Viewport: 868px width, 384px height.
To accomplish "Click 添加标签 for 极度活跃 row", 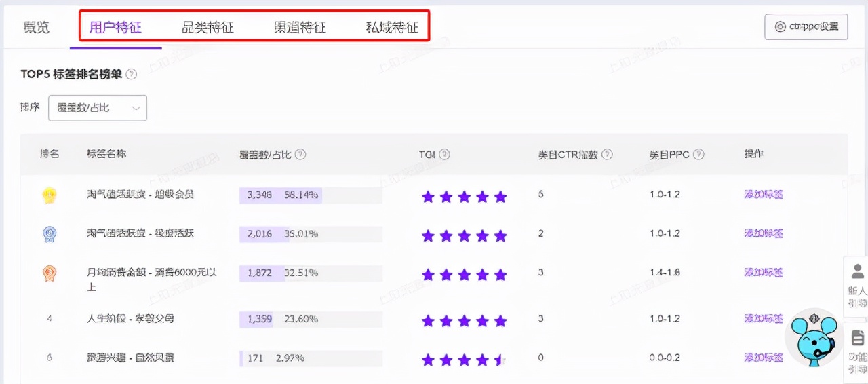I will coord(764,233).
